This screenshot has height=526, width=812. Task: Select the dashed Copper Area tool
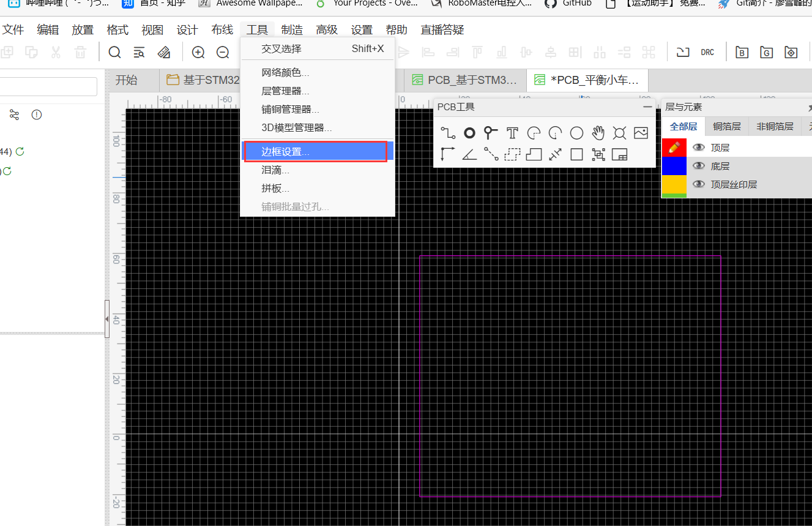click(512, 154)
